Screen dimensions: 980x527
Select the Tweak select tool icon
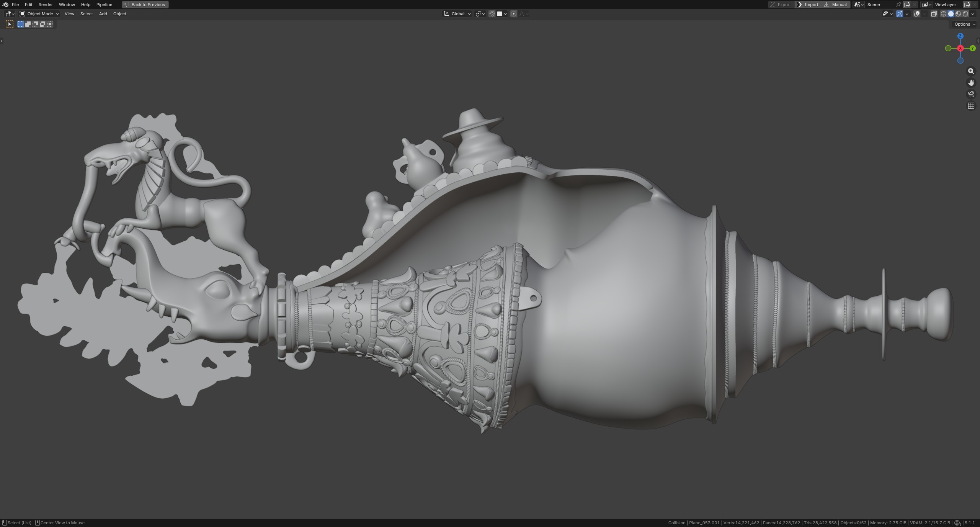pos(10,24)
